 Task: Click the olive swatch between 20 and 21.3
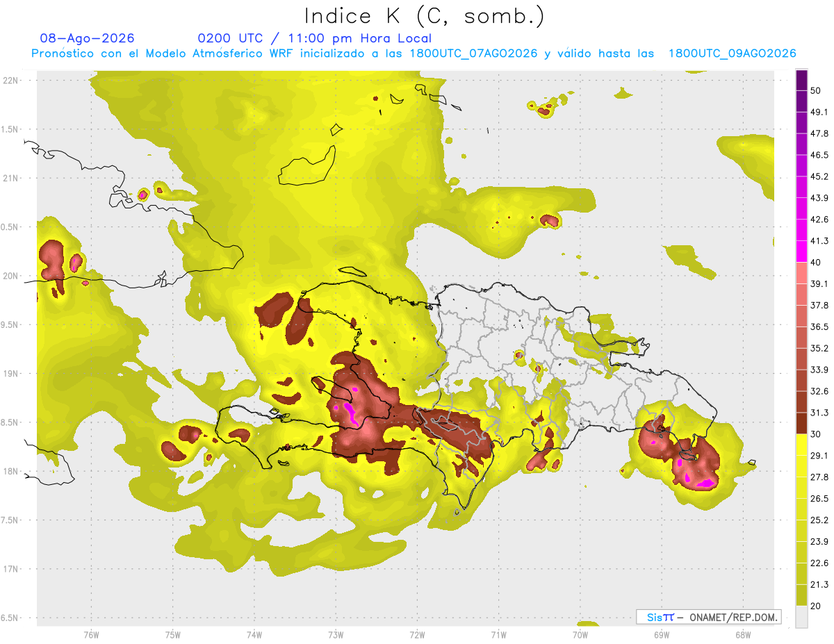[x=801, y=595]
